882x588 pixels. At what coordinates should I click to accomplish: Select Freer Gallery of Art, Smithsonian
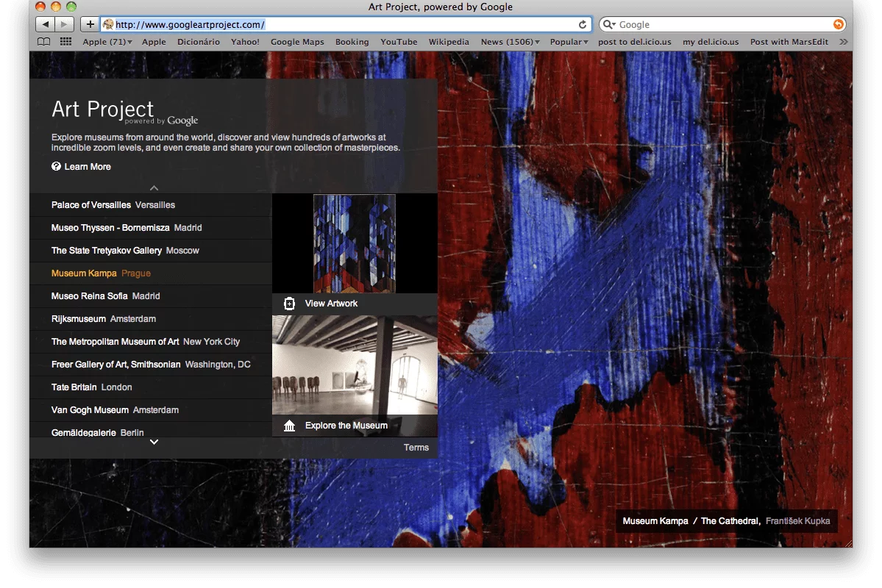151,365
